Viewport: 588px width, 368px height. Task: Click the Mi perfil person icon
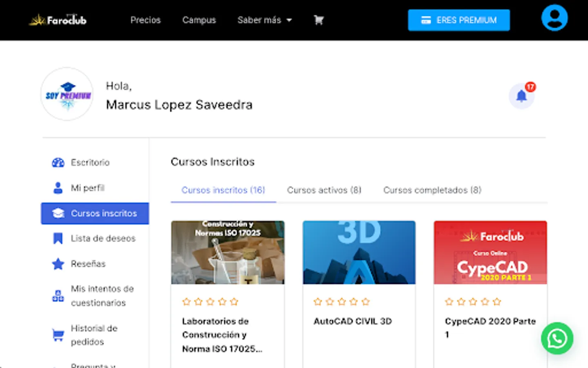(x=58, y=188)
